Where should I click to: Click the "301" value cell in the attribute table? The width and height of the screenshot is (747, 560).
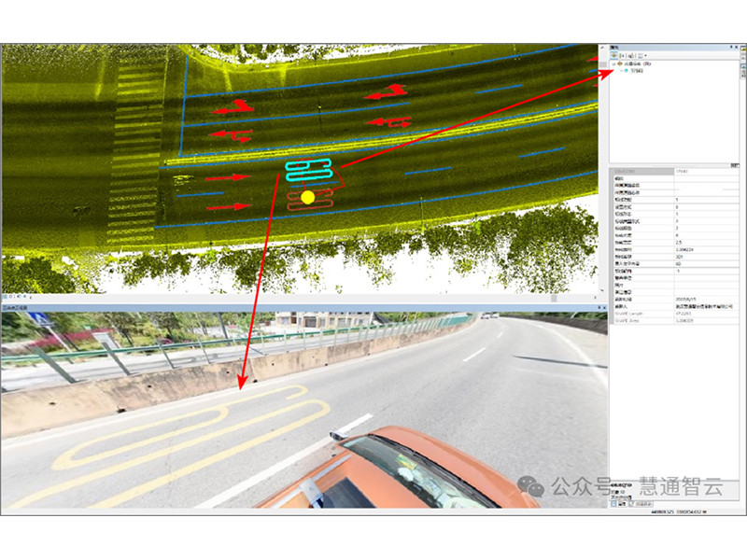coord(707,257)
